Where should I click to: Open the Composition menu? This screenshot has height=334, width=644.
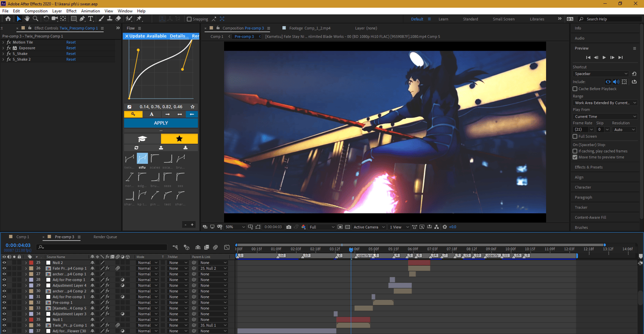[36, 11]
